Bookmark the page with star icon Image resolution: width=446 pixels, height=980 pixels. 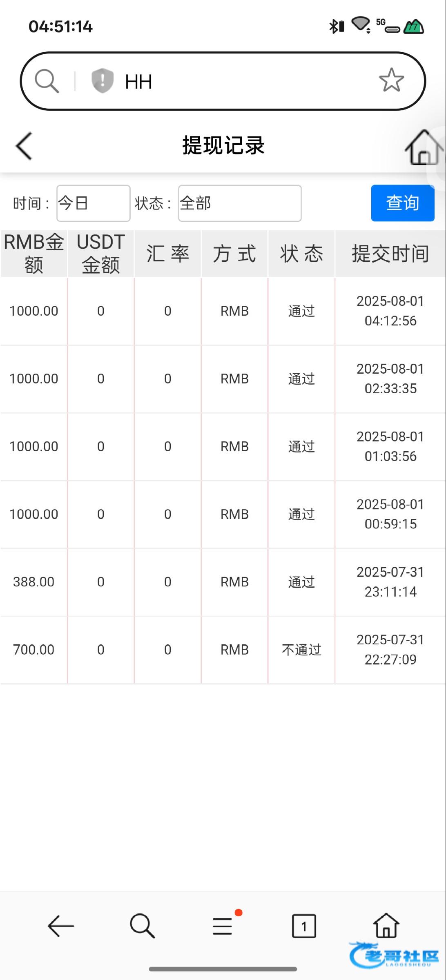[x=391, y=80]
